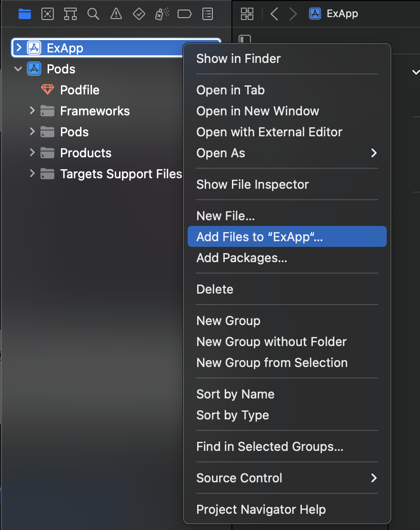
Task: Expand the Pods subgroup folder
Action: tap(32, 132)
